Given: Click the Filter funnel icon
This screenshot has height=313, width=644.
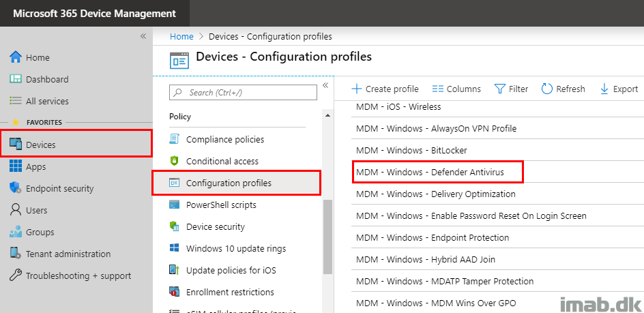Looking at the screenshot, I should coord(499,89).
